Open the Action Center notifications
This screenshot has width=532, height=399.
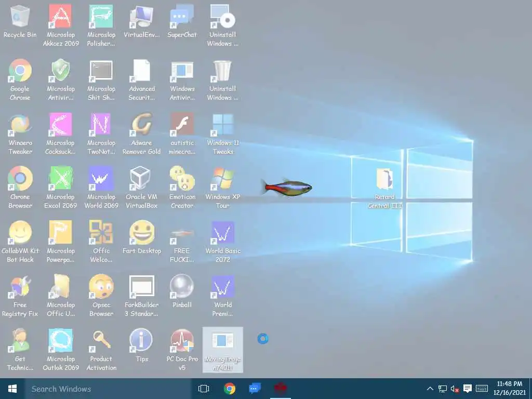(468, 389)
